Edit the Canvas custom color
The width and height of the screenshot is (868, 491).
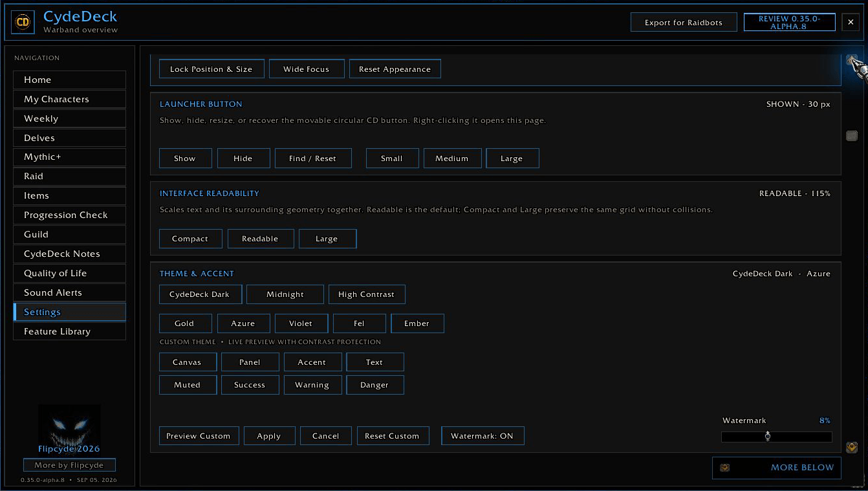(x=188, y=362)
